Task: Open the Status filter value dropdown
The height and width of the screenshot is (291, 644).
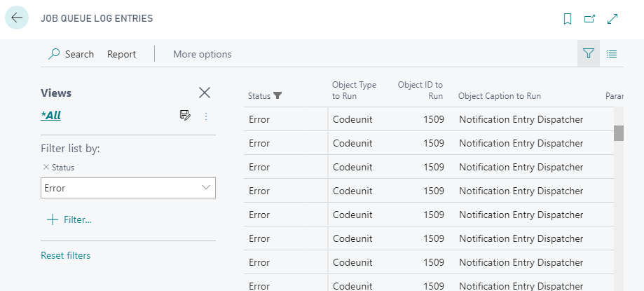Action: pos(206,188)
